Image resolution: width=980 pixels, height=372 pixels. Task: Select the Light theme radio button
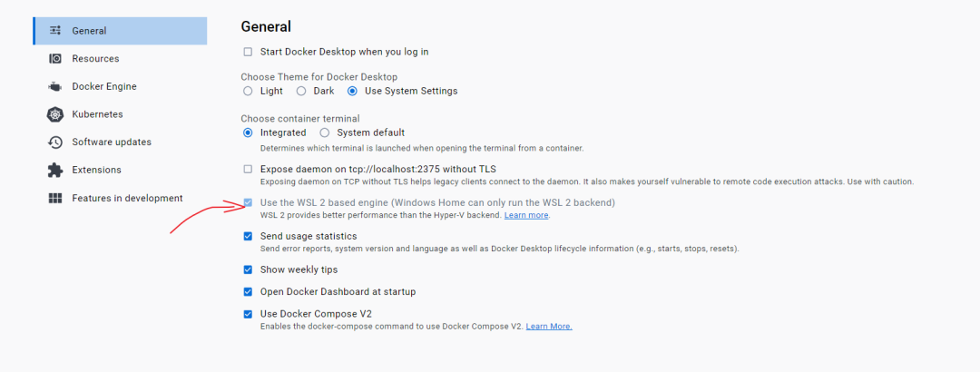248,91
